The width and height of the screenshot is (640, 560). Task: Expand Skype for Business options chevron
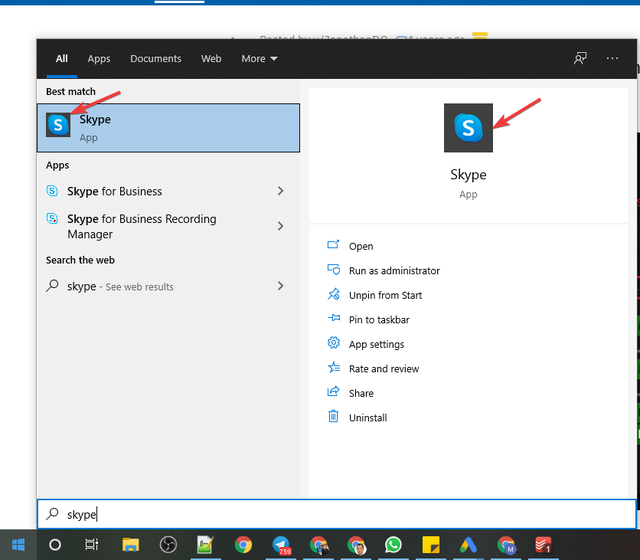click(280, 191)
